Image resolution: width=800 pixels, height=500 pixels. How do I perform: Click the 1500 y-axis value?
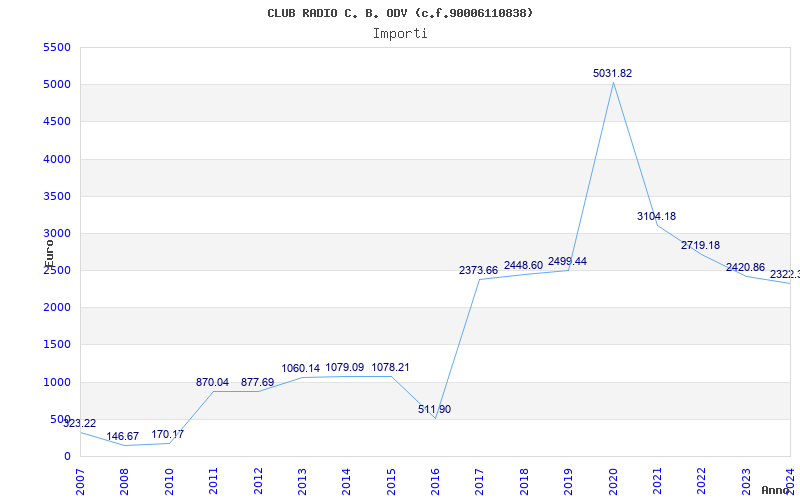tap(57, 345)
